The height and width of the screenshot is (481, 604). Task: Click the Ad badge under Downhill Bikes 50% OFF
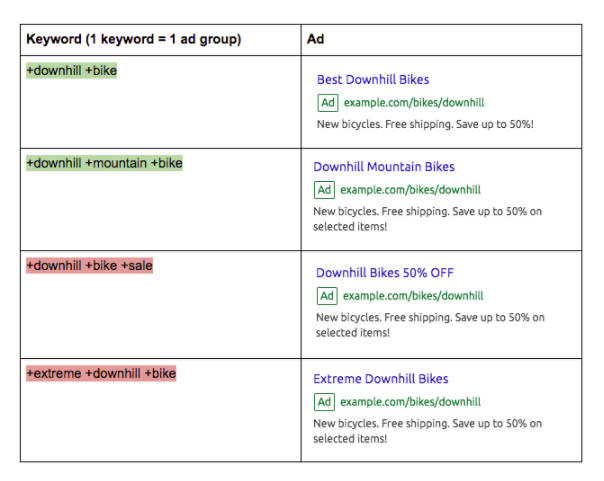pyautogui.click(x=327, y=295)
